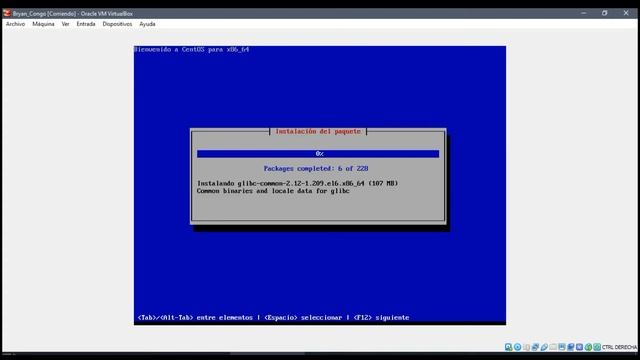Open the Ver menu
The height and width of the screenshot is (360, 640).
(65, 24)
